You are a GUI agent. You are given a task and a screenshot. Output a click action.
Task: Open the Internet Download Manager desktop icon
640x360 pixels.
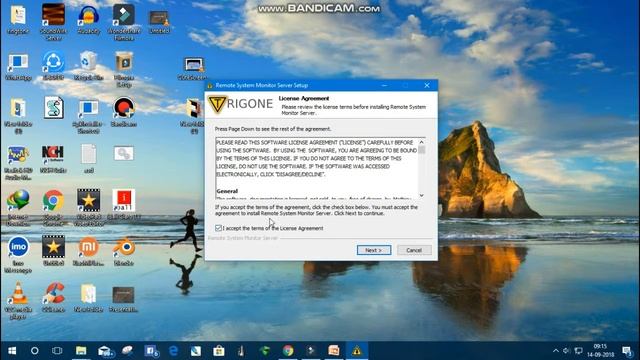(x=18, y=207)
